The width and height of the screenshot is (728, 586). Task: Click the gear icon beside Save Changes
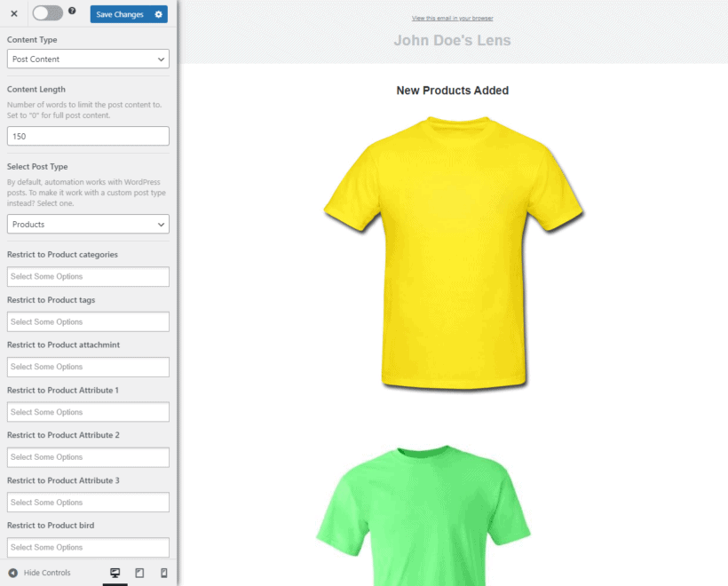(x=159, y=14)
